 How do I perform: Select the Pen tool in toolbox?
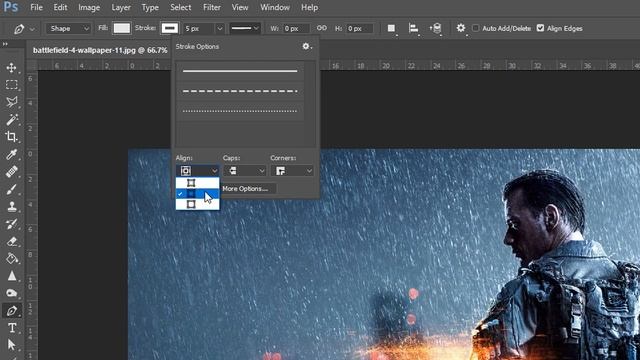(x=11, y=311)
